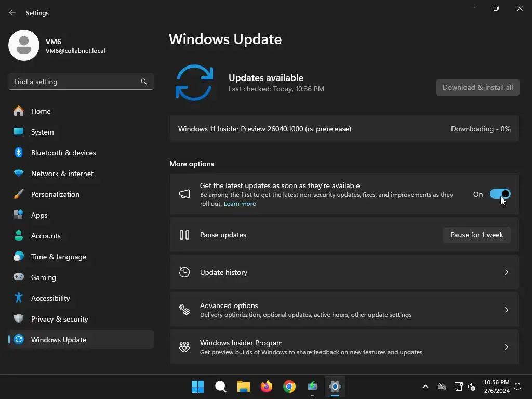
Task: Click Download & install all button
Action: tap(478, 87)
